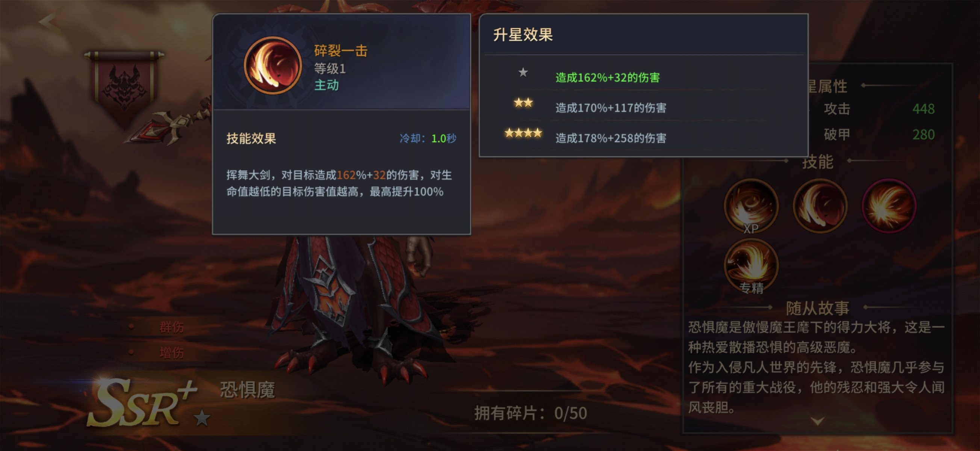Viewport: 980px width, 451px height.
Task: Select the 碎裂一击 skill icon in skills row
Action: click(x=820, y=206)
